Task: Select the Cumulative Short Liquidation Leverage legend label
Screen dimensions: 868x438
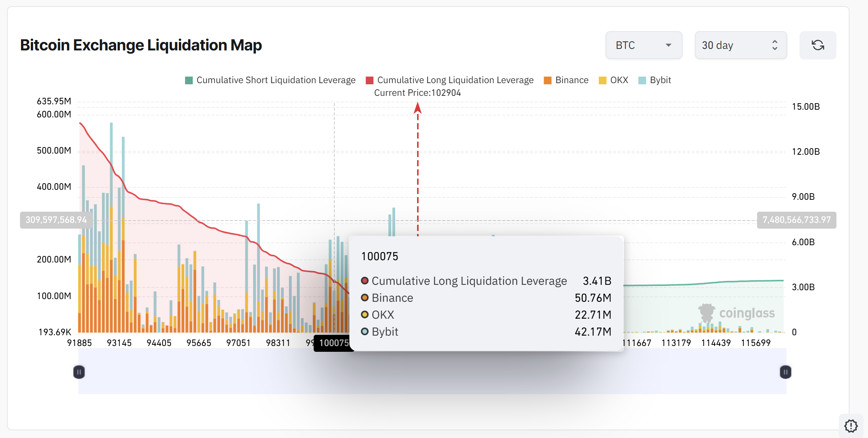Action: point(275,80)
